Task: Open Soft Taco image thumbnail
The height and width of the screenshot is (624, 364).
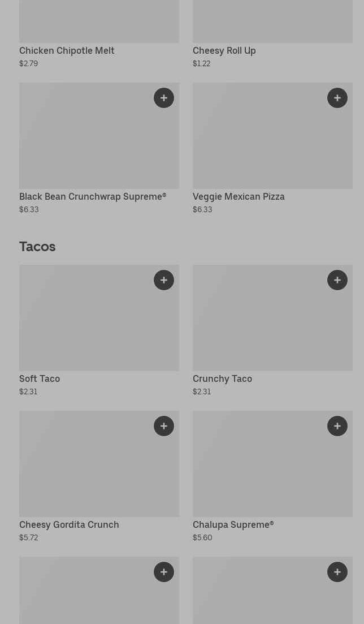Action: coord(85,325)
